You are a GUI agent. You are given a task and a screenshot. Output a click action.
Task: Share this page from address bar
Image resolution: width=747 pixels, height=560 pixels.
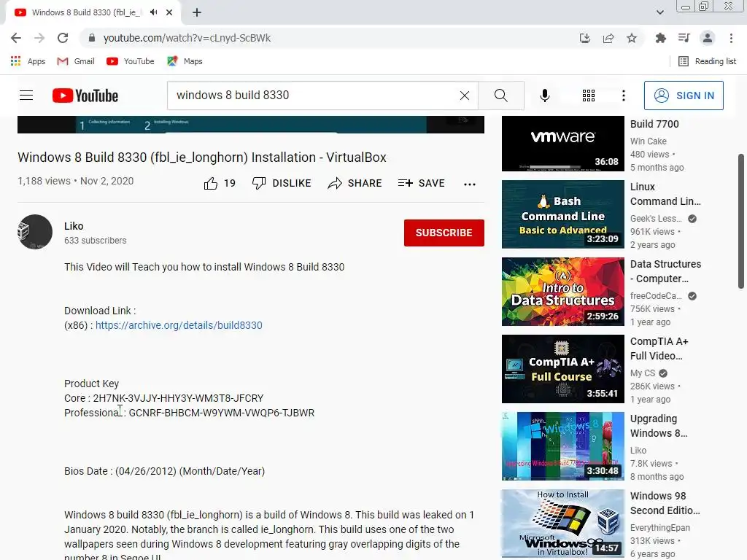coord(608,38)
